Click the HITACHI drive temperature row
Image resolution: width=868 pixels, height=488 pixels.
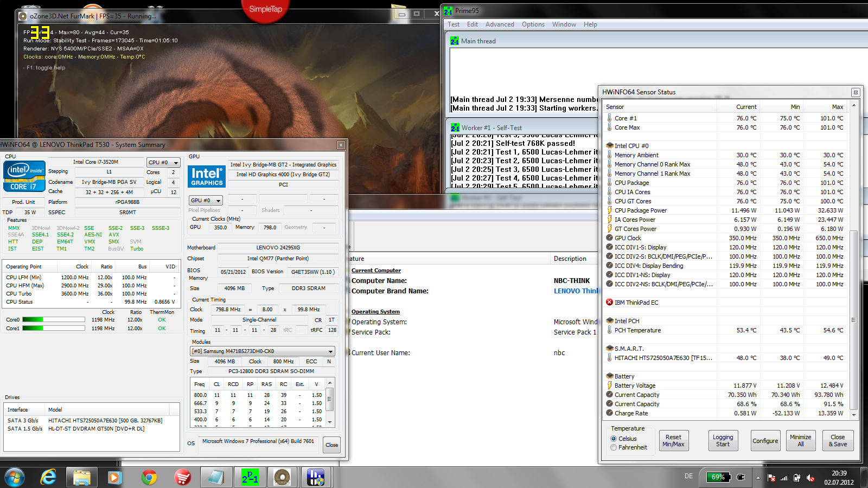pyautogui.click(x=726, y=357)
